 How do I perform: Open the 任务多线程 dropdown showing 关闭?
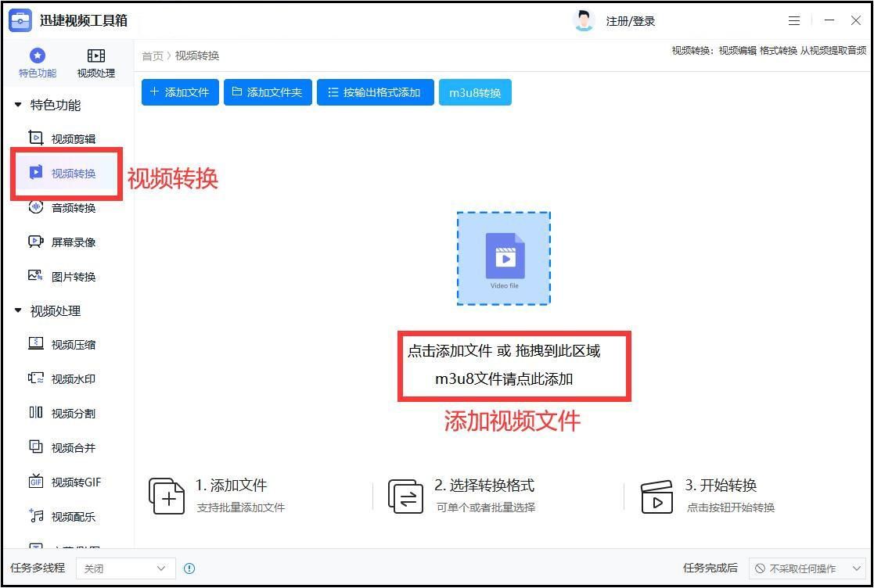click(x=124, y=568)
